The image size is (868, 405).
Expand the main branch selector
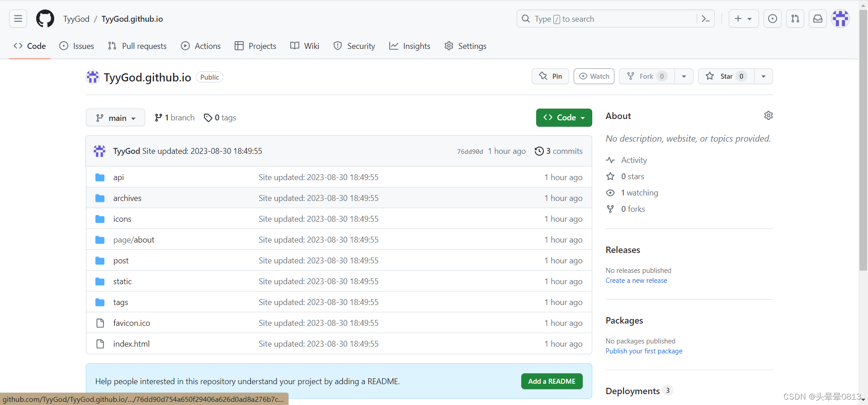pos(115,118)
